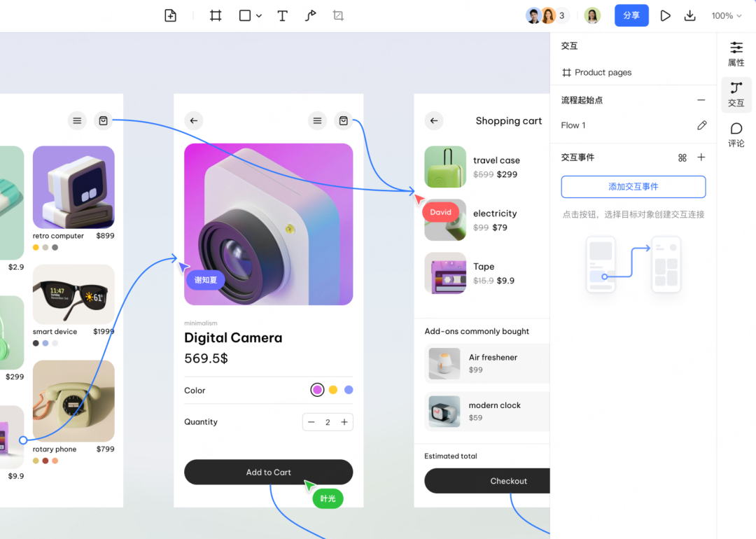
Task: Click the electricity item name
Action: click(495, 213)
